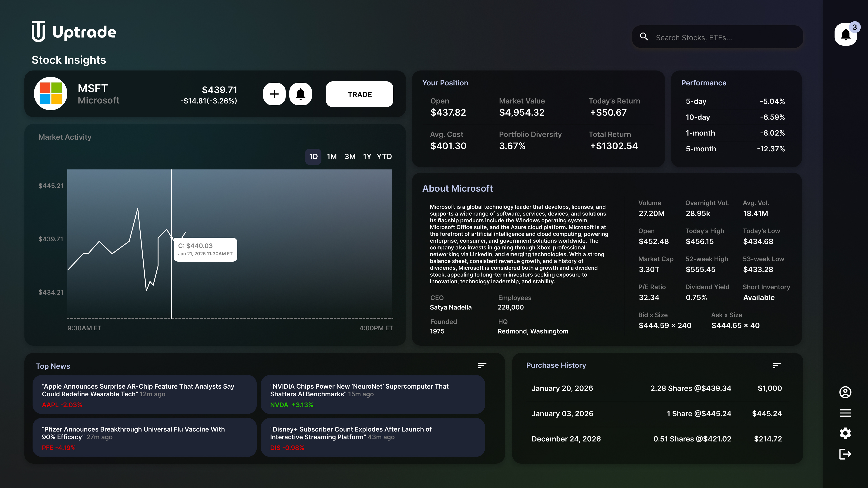868x488 pixels.
Task: Select the January 03, 2026 purchase row
Action: [x=657, y=414]
